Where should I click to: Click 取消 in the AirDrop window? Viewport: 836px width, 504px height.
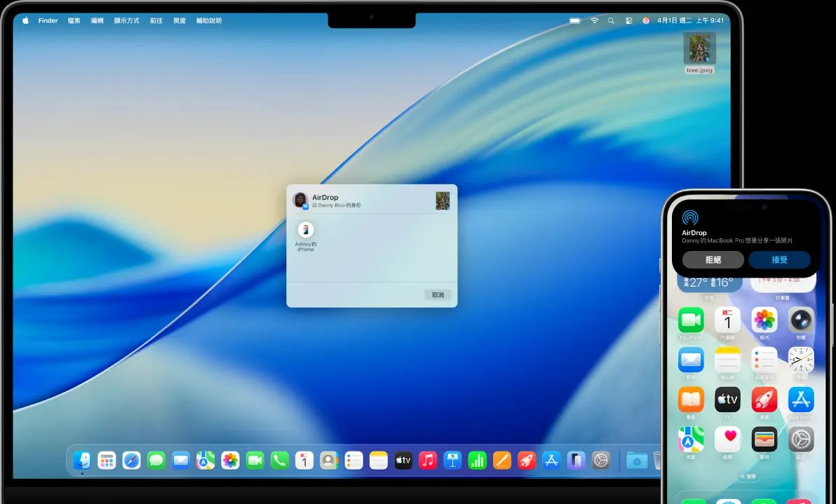[x=438, y=295]
